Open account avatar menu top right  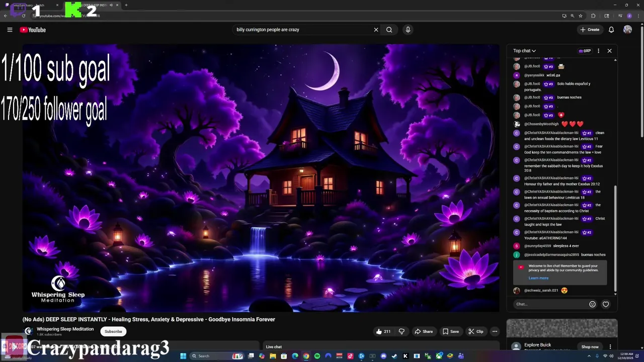[627, 30]
